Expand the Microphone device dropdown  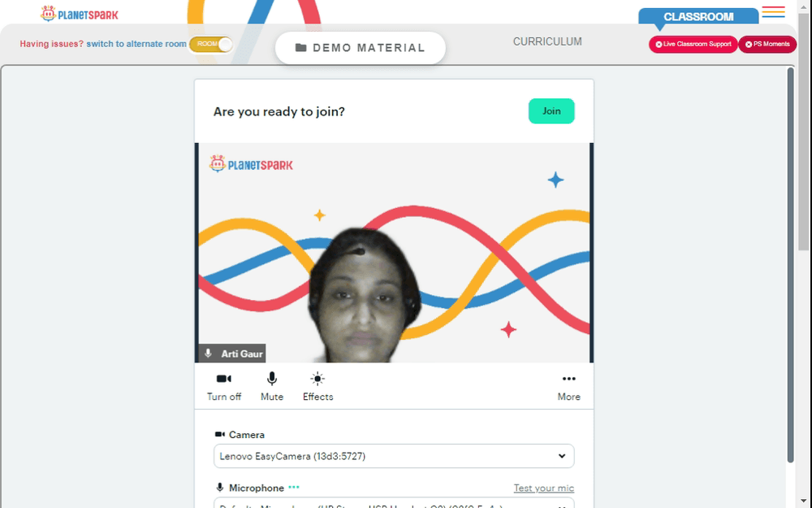click(x=394, y=503)
